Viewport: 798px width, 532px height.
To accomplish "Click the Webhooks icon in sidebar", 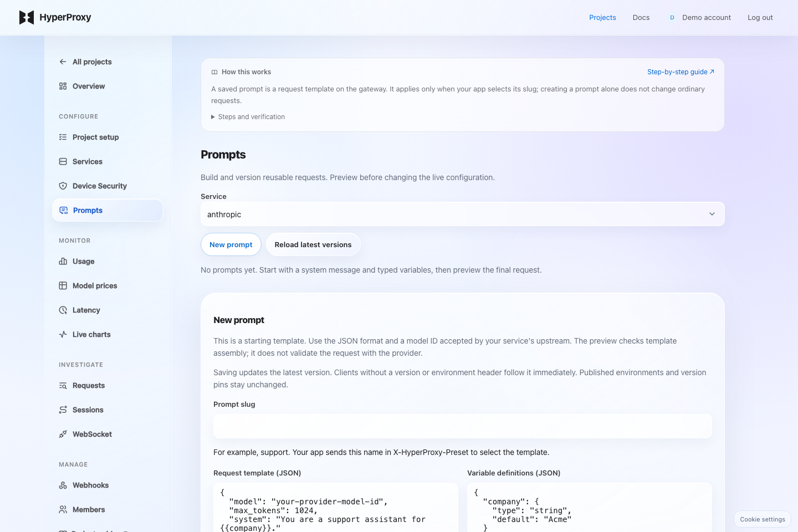I will 63,485.
